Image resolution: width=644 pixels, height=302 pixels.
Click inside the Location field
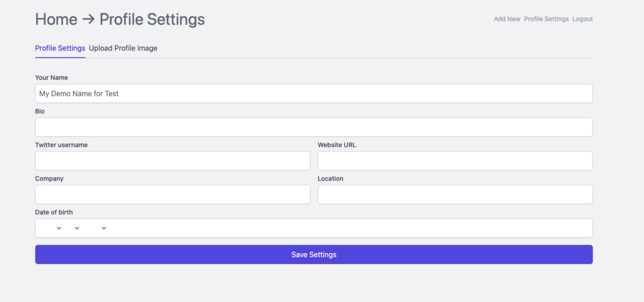[455, 194]
